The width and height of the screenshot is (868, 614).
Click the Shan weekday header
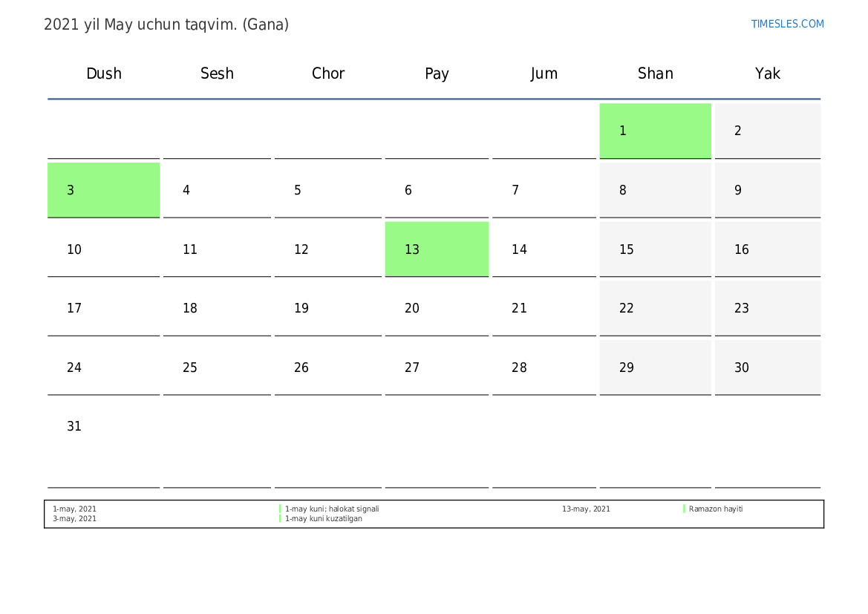(656, 74)
